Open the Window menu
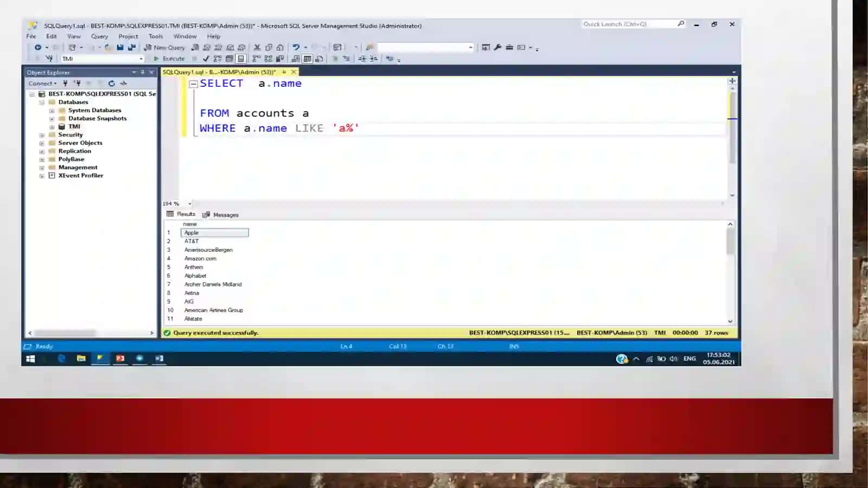The image size is (868, 488). (x=185, y=36)
